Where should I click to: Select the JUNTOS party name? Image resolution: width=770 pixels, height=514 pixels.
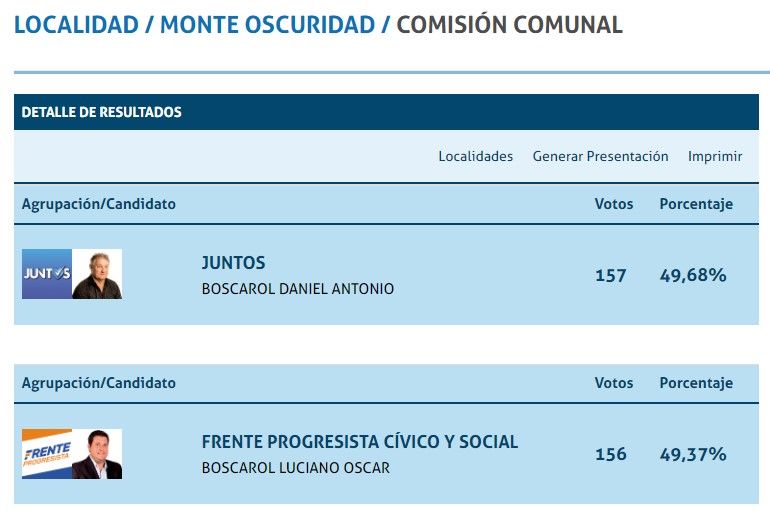pos(233,263)
